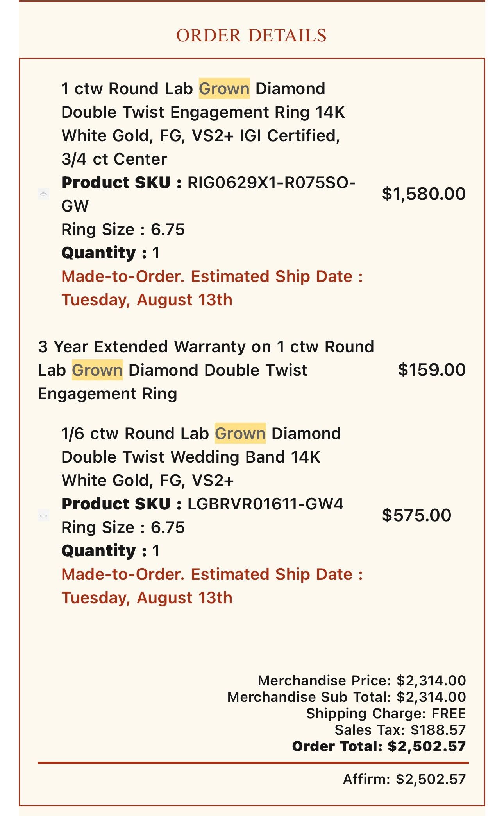
Task: Open the Double Twist Wedding Band title
Action: [x=201, y=457]
